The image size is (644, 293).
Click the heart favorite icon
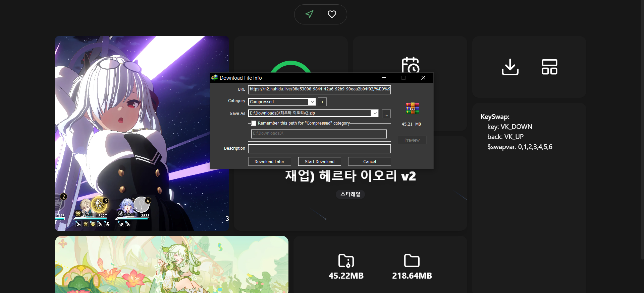point(332,14)
